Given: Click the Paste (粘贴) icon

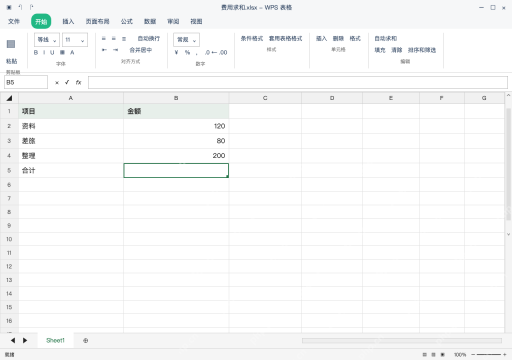Looking at the screenshot, I should point(11,44).
